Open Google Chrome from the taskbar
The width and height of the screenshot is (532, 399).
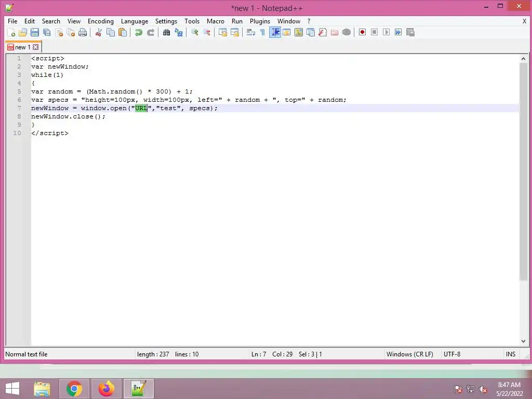[x=74, y=389]
